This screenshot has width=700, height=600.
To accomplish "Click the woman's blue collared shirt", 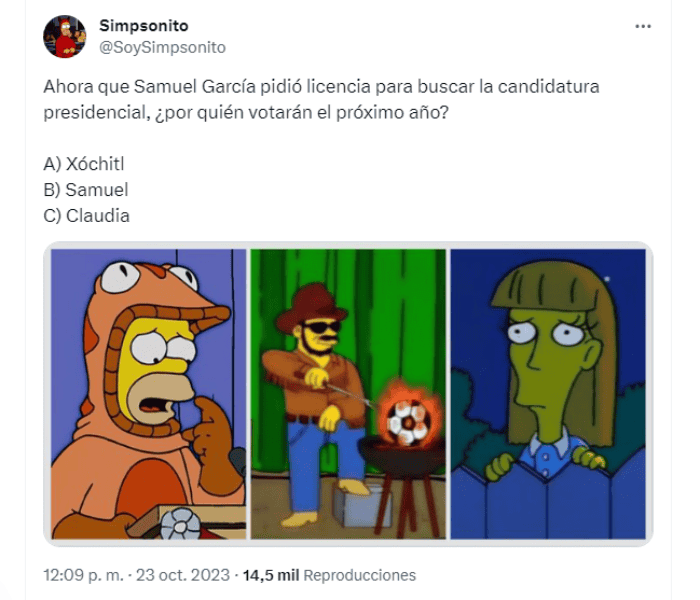I will click(549, 453).
